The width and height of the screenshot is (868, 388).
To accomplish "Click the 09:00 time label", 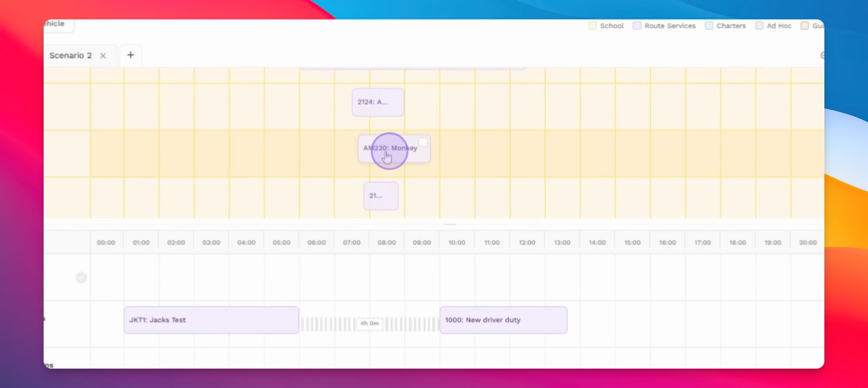I will point(422,242).
